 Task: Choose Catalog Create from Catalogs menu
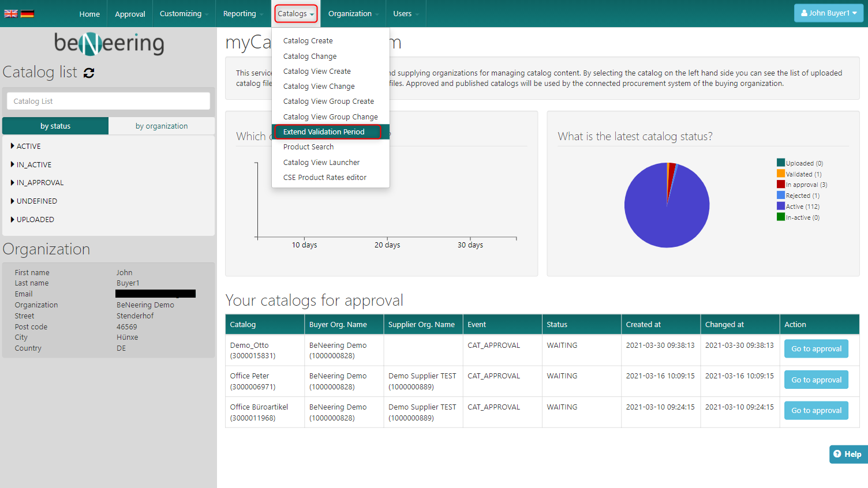[x=308, y=41]
